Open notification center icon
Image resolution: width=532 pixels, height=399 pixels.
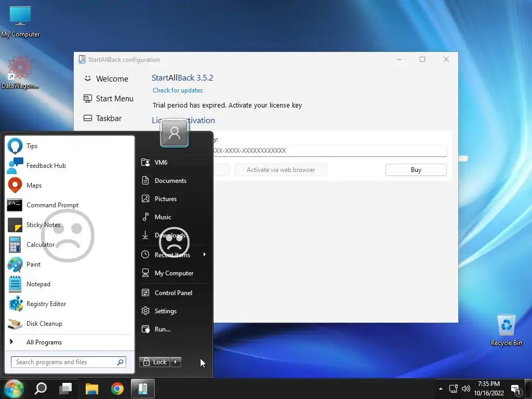pyautogui.click(x=516, y=390)
